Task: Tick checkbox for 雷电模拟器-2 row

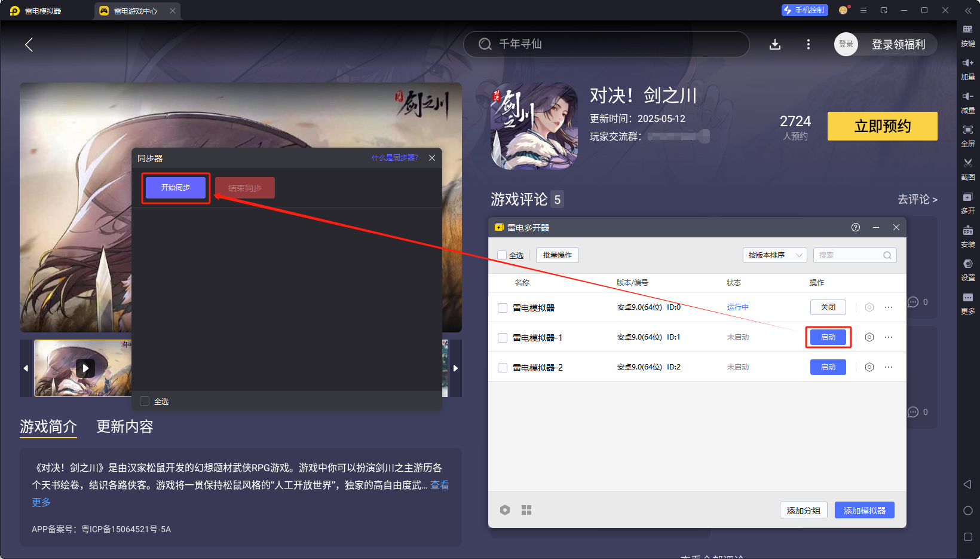Action: 503,368
